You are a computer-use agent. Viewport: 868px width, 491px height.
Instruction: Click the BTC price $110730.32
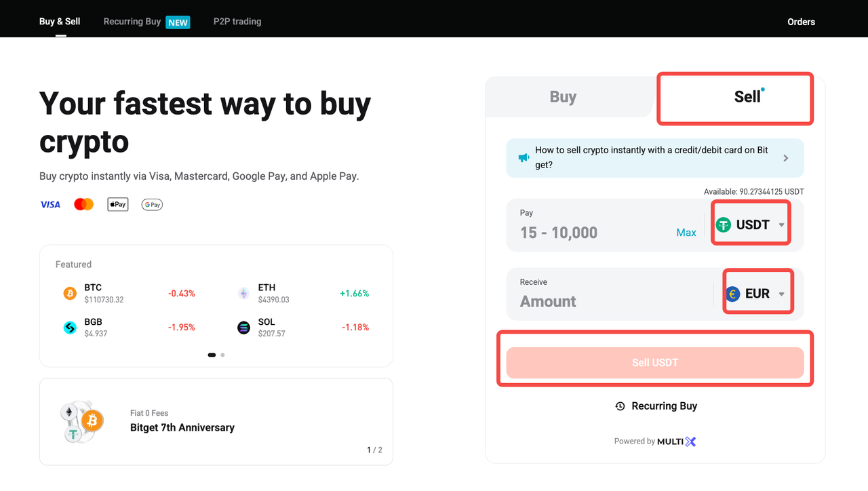pyautogui.click(x=104, y=300)
